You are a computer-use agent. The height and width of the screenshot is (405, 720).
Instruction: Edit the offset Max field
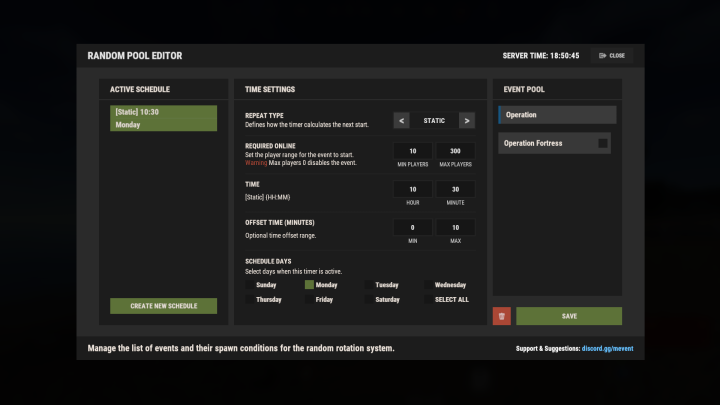455,227
